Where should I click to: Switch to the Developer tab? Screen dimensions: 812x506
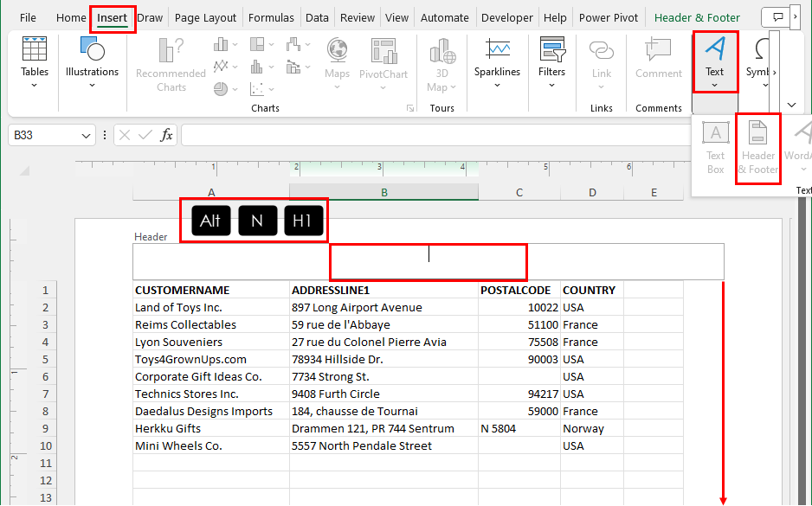[x=507, y=17]
